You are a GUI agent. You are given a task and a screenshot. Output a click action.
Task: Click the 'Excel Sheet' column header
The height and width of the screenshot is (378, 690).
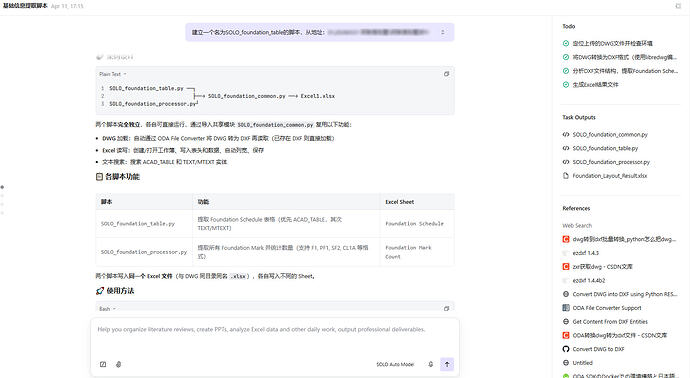click(x=400, y=202)
